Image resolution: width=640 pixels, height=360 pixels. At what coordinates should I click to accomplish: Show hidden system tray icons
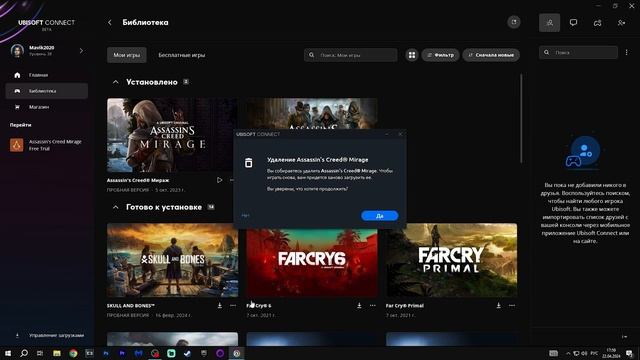(x=568, y=353)
